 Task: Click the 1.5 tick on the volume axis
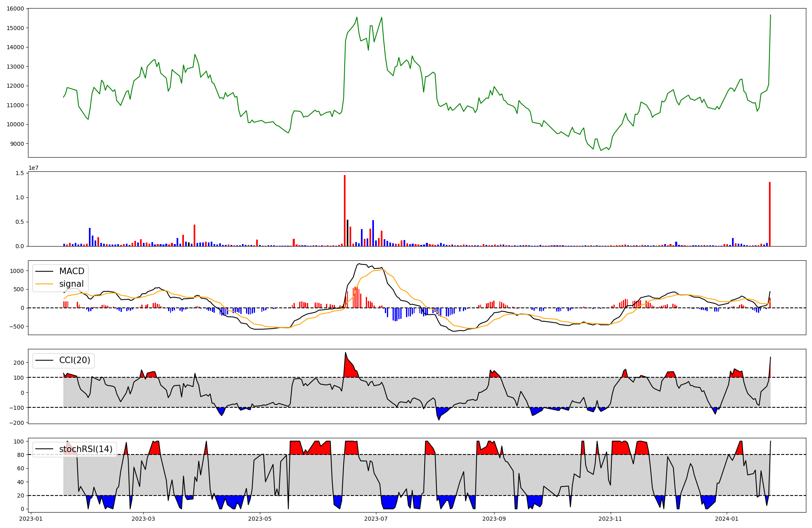point(19,173)
